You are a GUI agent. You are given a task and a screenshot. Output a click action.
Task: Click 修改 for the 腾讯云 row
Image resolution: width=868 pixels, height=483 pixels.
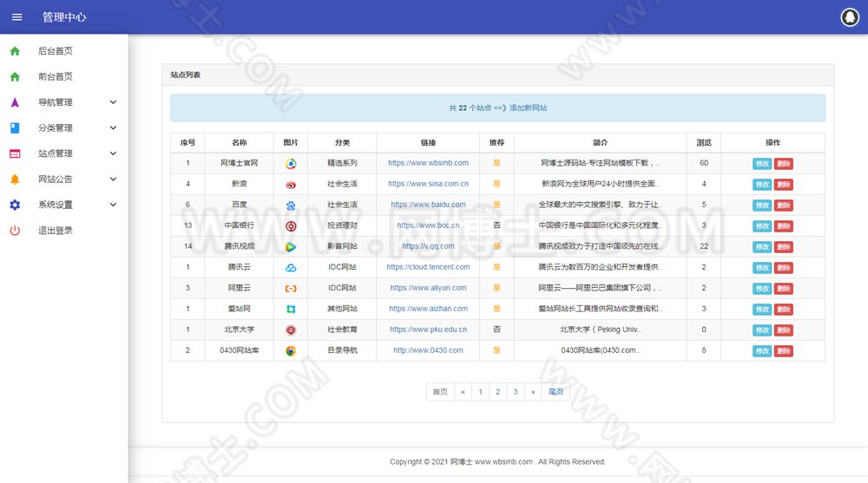coord(762,268)
